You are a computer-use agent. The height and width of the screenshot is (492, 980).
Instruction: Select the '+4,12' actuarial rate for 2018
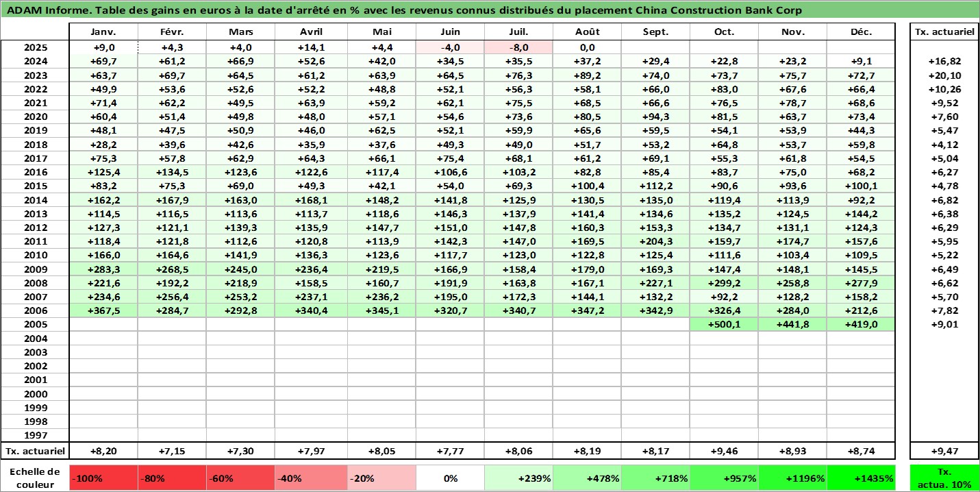tap(944, 145)
